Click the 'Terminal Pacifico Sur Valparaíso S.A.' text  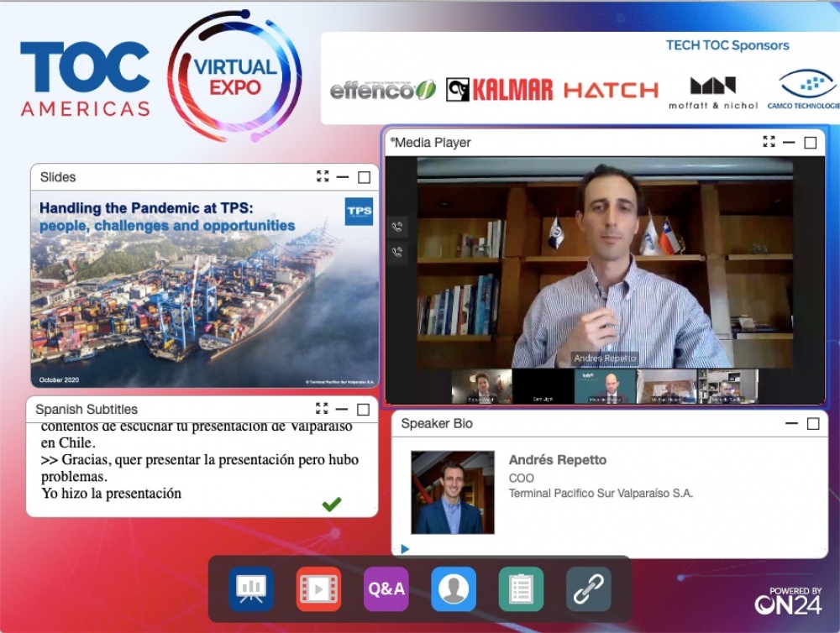601,494
